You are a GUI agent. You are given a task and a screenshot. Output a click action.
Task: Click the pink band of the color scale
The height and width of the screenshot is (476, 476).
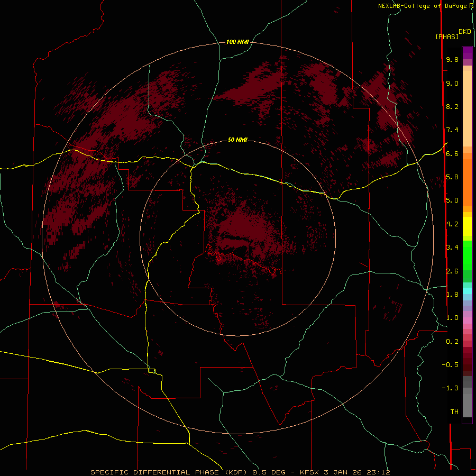pos(467,321)
